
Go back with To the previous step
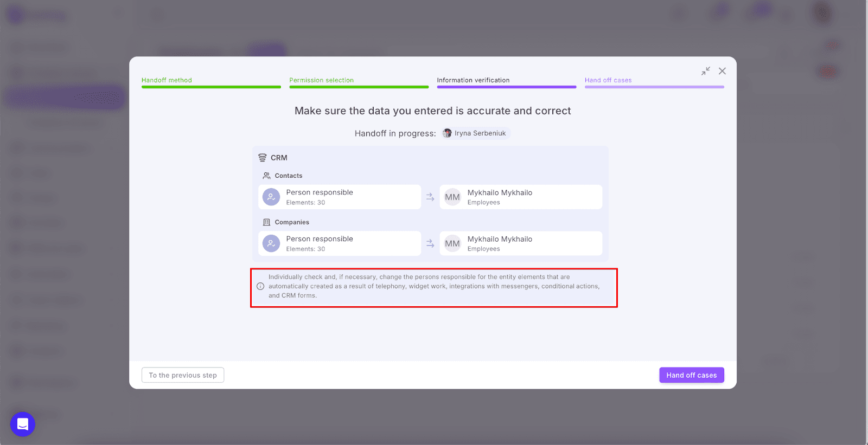click(183, 375)
